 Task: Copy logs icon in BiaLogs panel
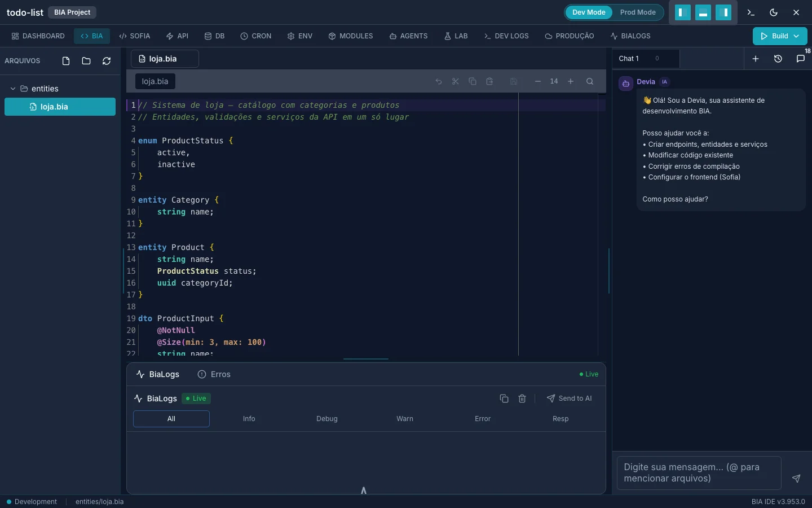point(504,398)
